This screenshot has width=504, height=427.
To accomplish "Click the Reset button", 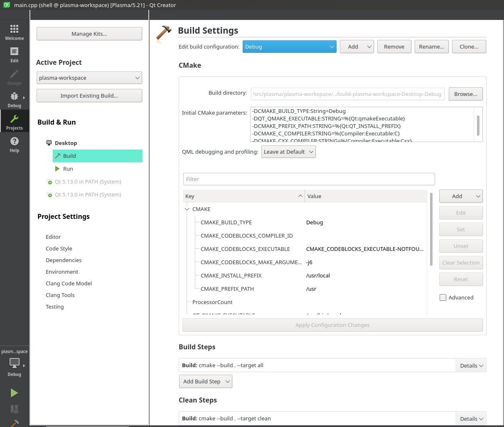I will [461, 279].
